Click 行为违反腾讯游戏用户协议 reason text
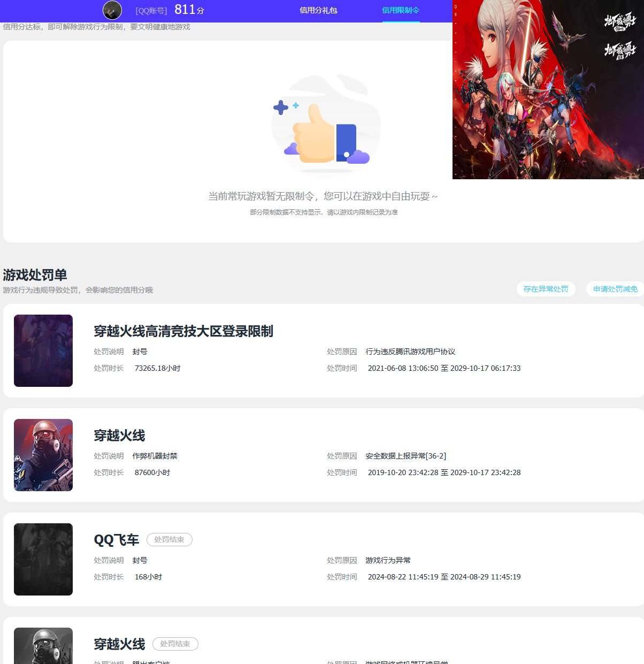Image resolution: width=644 pixels, height=664 pixels. [x=411, y=352]
